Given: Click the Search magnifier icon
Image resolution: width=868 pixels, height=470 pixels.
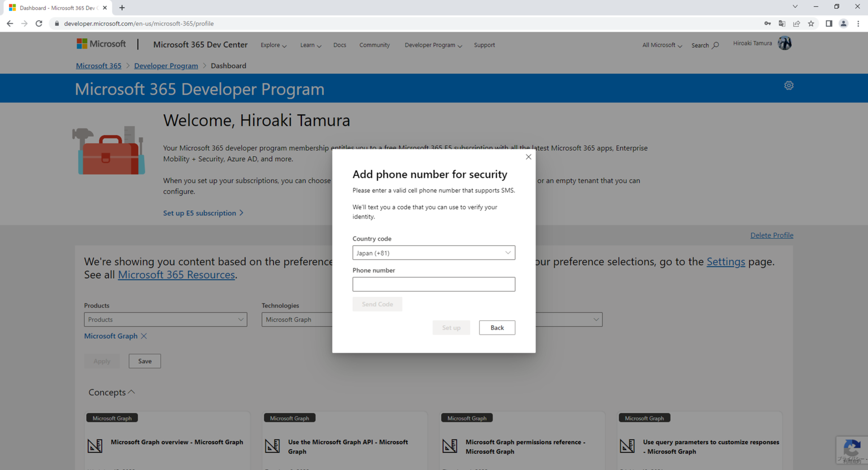Looking at the screenshot, I should pyautogui.click(x=715, y=45).
